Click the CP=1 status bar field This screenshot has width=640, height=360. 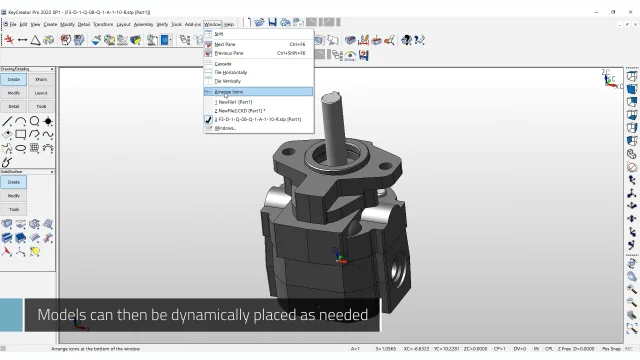500,349
